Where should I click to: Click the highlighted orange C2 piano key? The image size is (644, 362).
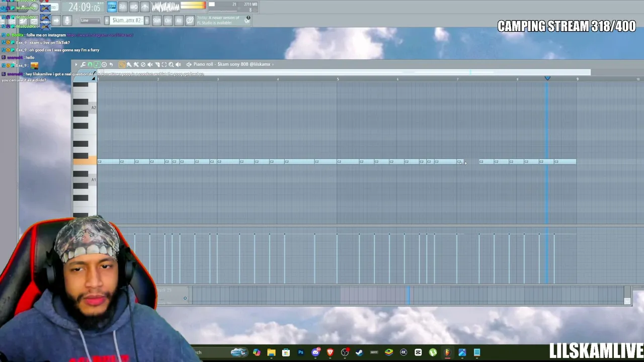click(85, 161)
